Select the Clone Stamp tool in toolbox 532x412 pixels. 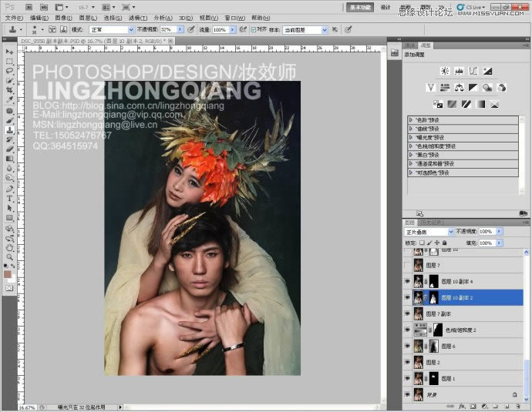pos(9,130)
